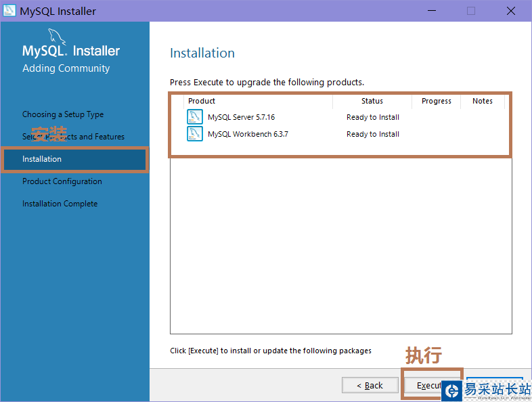Click the MySQL Workbench 6.3.7 product icon

point(195,133)
